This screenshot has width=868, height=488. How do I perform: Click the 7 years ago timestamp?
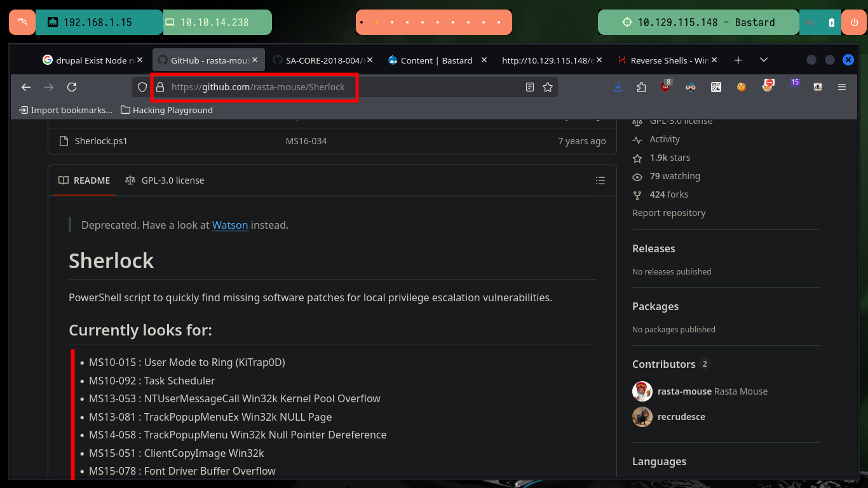581,141
